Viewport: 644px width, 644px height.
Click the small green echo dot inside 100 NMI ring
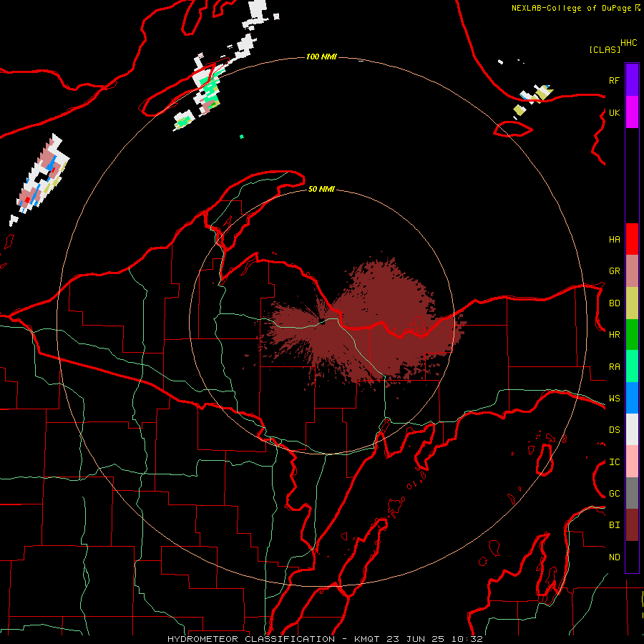click(242, 137)
